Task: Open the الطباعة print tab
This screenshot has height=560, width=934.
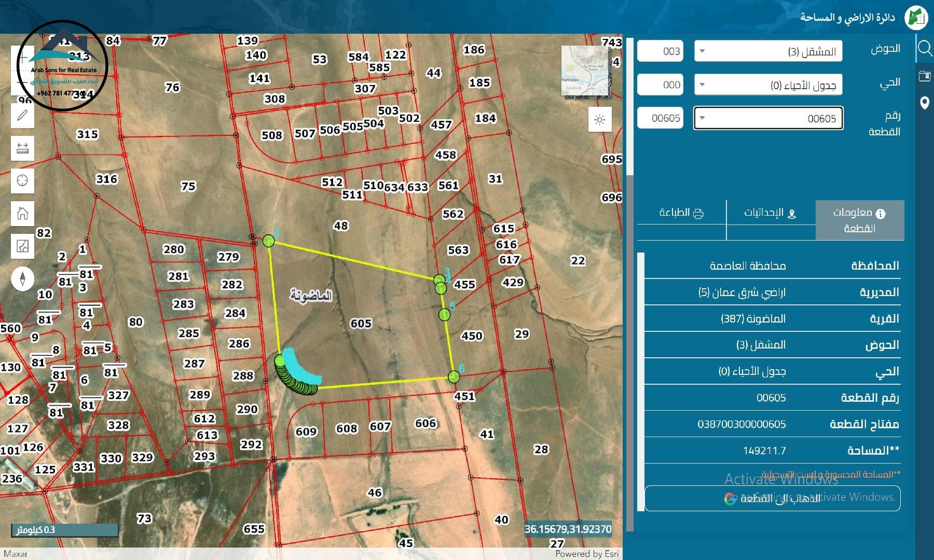Action: (x=681, y=213)
